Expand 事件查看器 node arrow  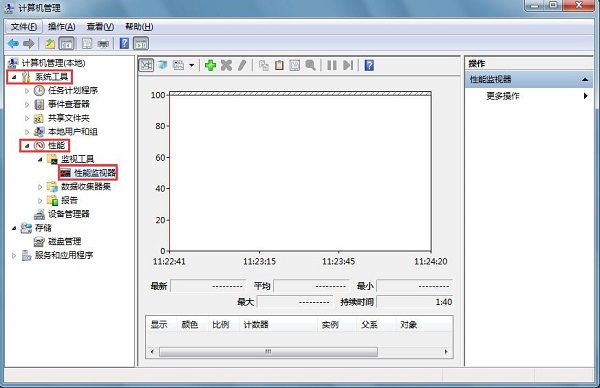(27, 104)
